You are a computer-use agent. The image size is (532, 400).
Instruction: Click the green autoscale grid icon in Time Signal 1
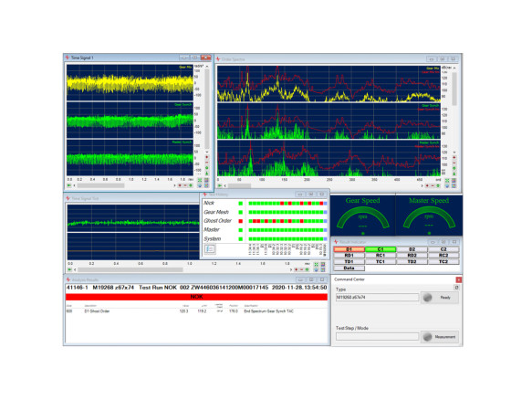pos(200,180)
